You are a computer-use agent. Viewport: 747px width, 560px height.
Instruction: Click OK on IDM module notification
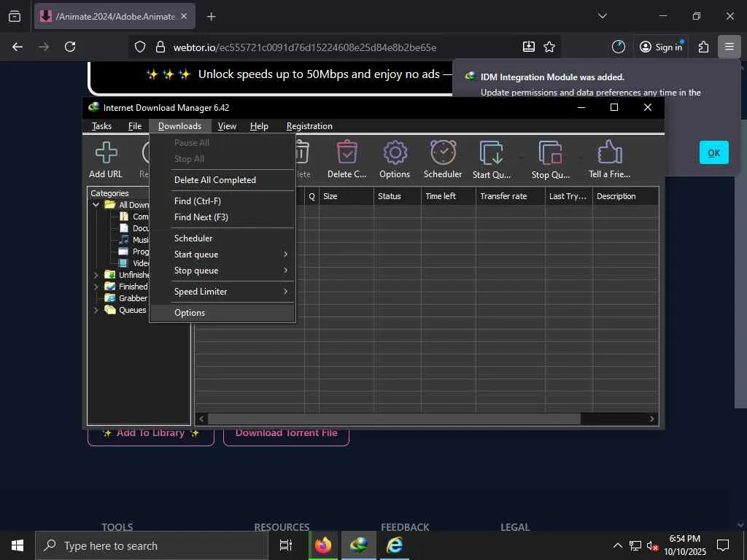pyautogui.click(x=713, y=152)
